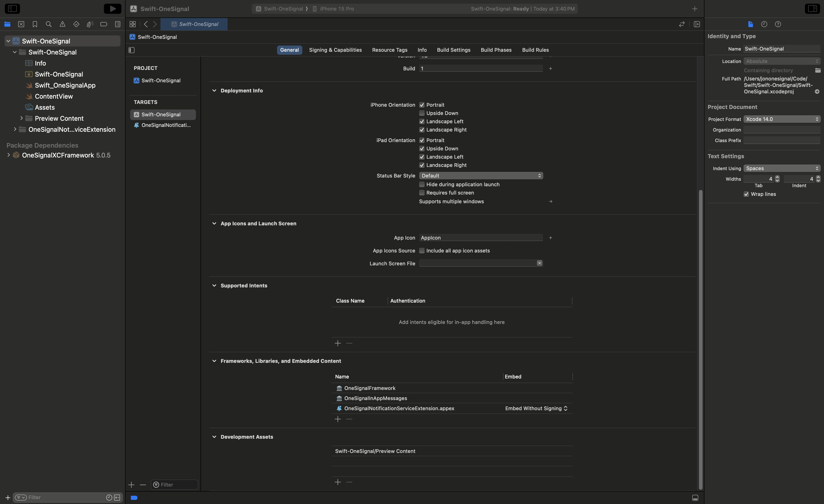
Task: Uncheck iPad Landscape Right
Action: [422, 165]
